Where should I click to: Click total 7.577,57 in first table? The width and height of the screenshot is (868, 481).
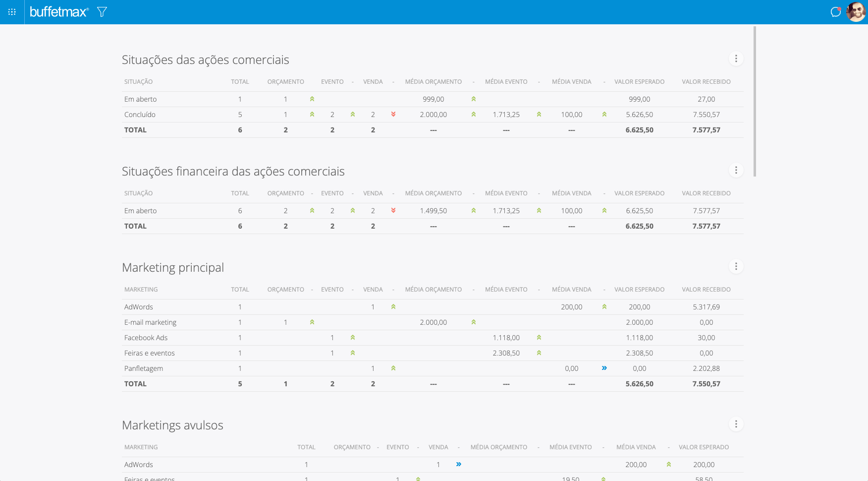[706, 130]
